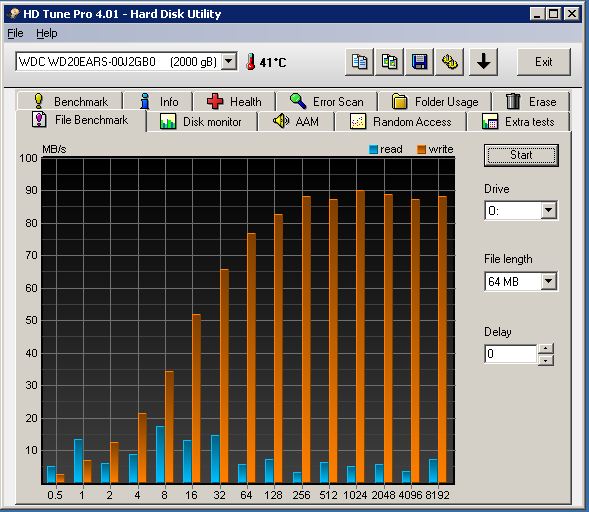This screenshot has height=512, width=589.
Task: Click the speaker AAM icon
Action: click(281, 121)
